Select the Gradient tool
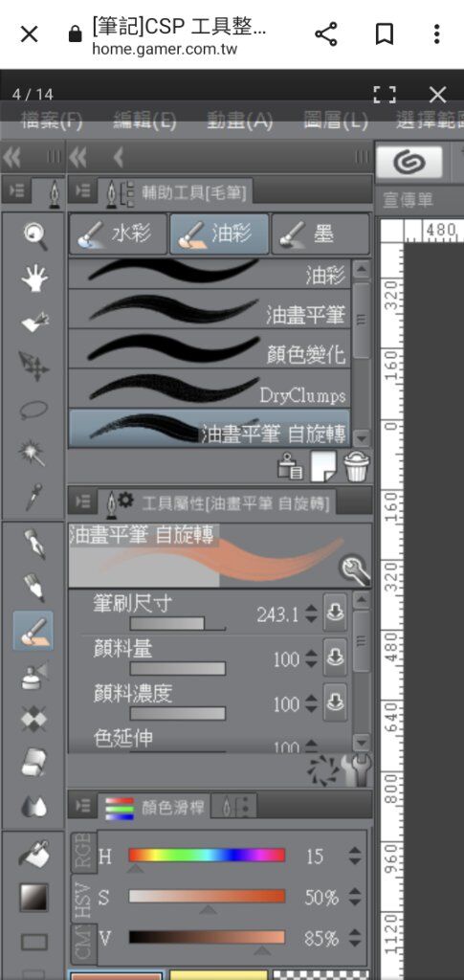This screenshot has height=980, width=464. click(x=34, y=898)
